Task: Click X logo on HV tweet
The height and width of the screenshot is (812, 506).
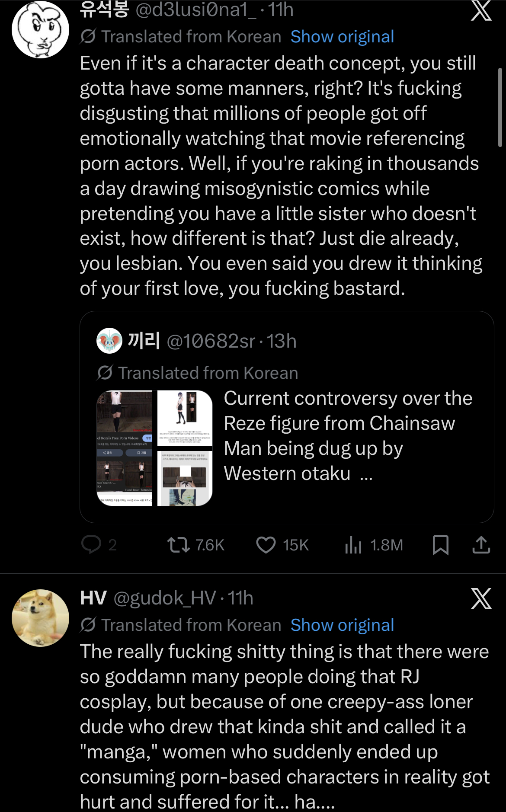Action: (x=481, y=598)
